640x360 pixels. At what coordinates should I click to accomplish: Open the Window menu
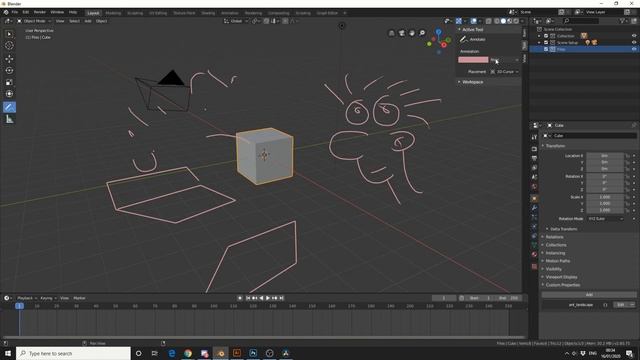(x=57, y=13)
